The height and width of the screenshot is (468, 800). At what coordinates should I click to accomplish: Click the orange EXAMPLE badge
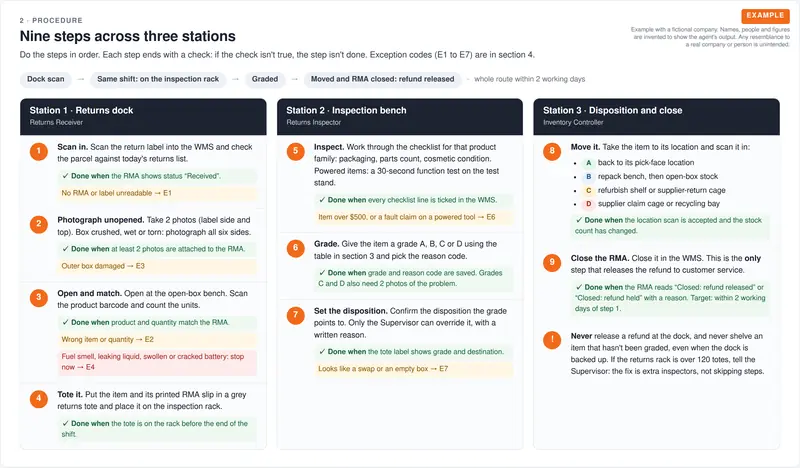pos(765,15)
